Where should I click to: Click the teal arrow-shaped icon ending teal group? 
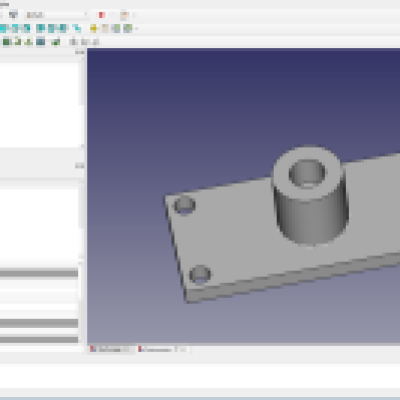click(77, 28)
